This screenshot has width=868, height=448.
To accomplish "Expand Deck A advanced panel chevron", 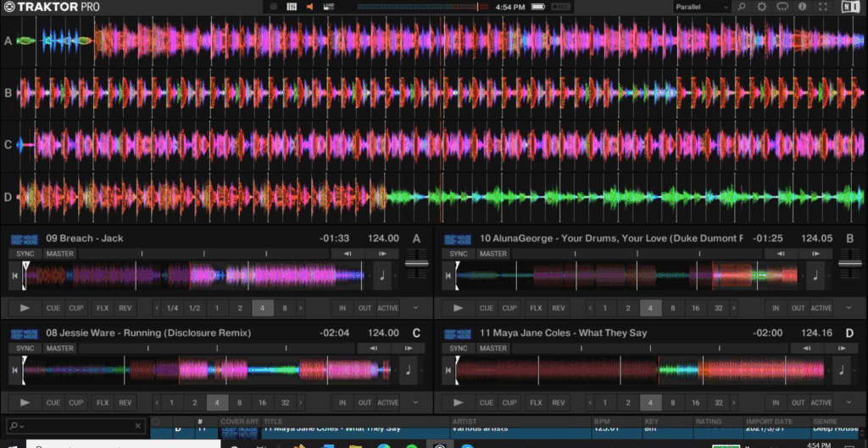I will (x=415, y=308).
